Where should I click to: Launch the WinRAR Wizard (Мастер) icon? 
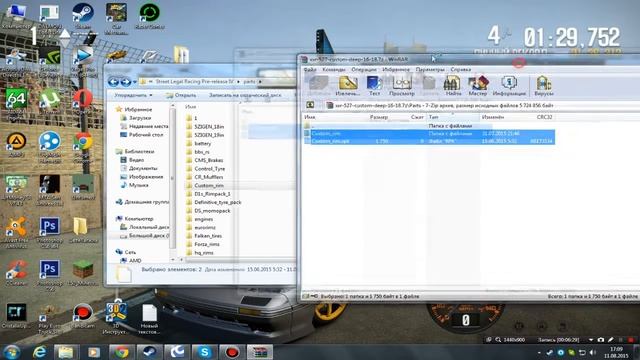tap(478, 86)
